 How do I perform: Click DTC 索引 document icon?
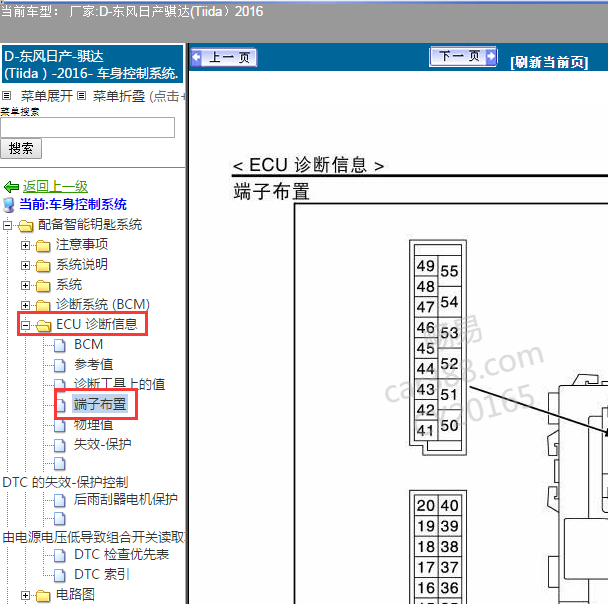tap(60, 575)
